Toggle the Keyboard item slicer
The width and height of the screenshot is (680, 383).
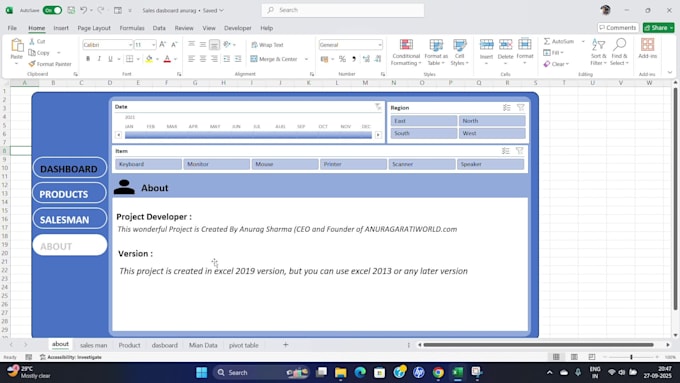coord(148,164)
